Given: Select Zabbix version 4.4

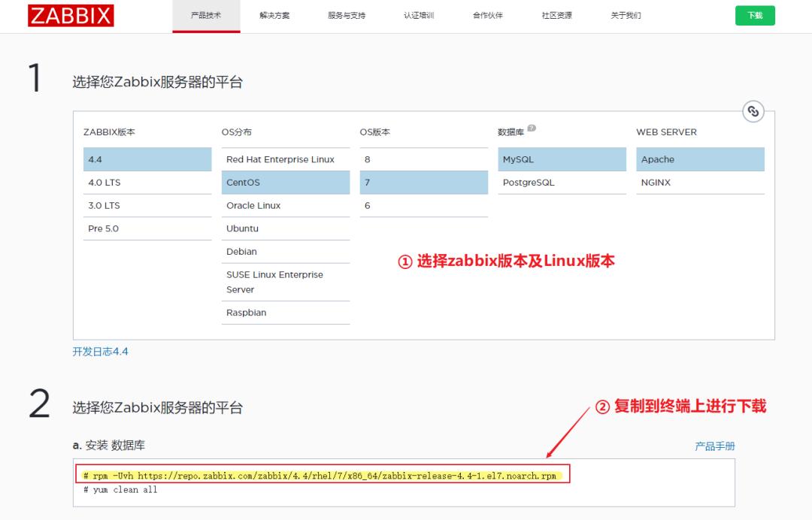Looking at the screenshot, I should (x=147, y=159).
